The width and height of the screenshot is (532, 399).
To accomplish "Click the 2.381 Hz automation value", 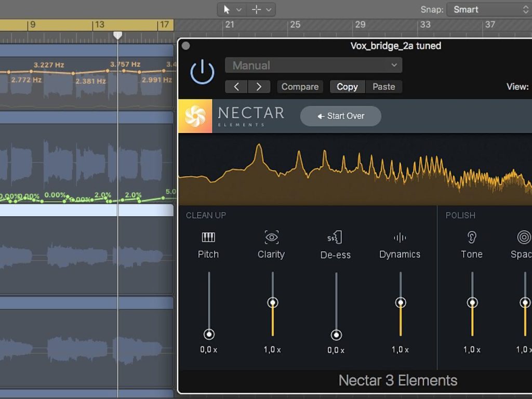I will pyautogui.click(x=90, y=81).
